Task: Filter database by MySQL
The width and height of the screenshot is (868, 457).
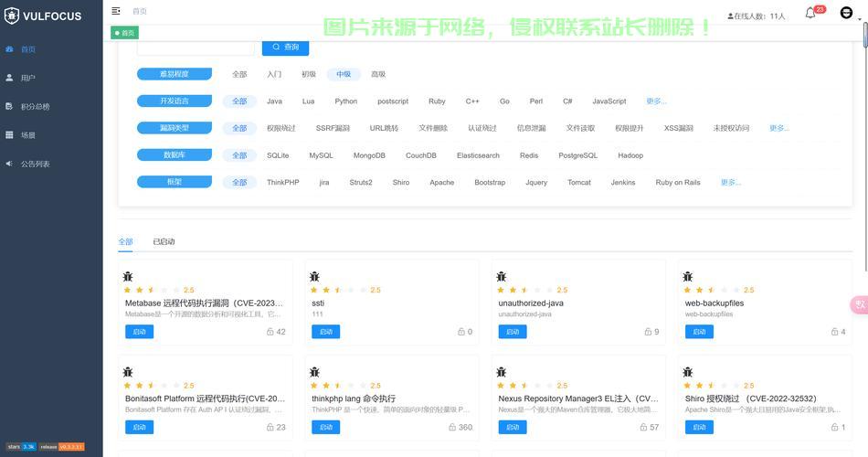Action: pos(321,155)
